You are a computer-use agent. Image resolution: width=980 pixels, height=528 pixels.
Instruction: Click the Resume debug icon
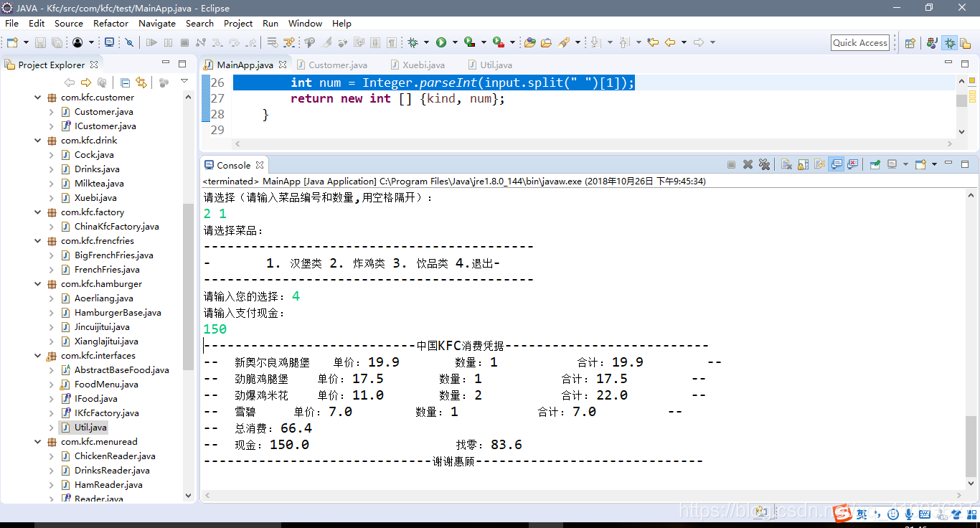(151, 42)
